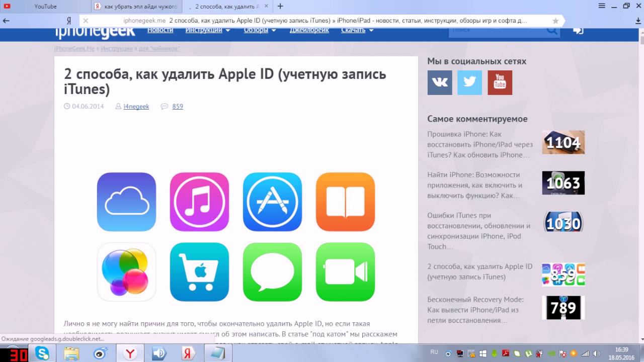Screen dimensions: 644x362
Task: Open the browser hamburger menu
Action: coord(602,6)
